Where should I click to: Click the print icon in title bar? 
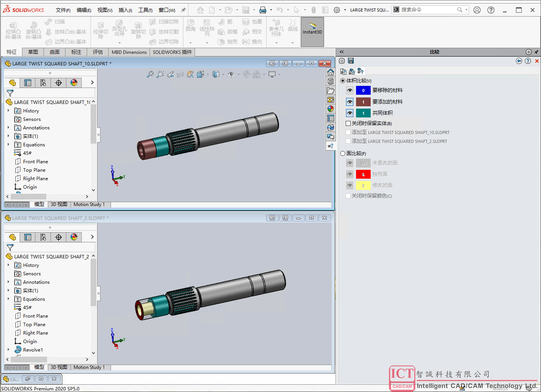point(263,10)
